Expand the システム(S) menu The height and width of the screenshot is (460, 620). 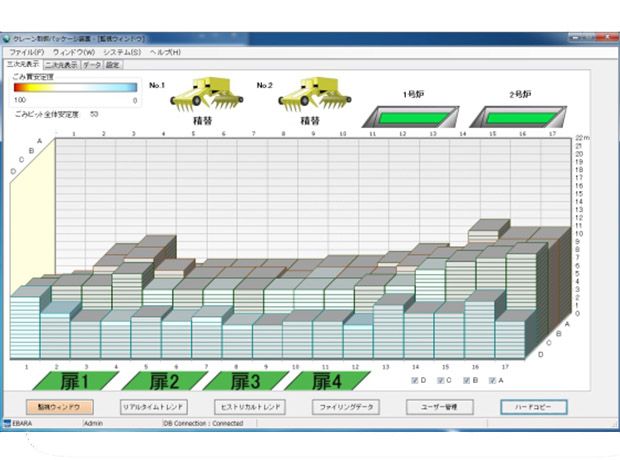[x=122, y=51]
